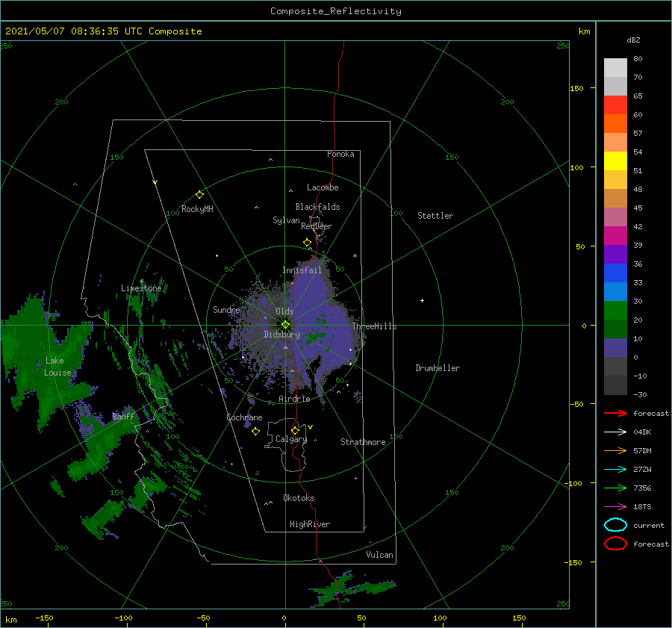Click the green 7356 arrow icon
Screen dimensions: 672x628
tap(615, 488)
